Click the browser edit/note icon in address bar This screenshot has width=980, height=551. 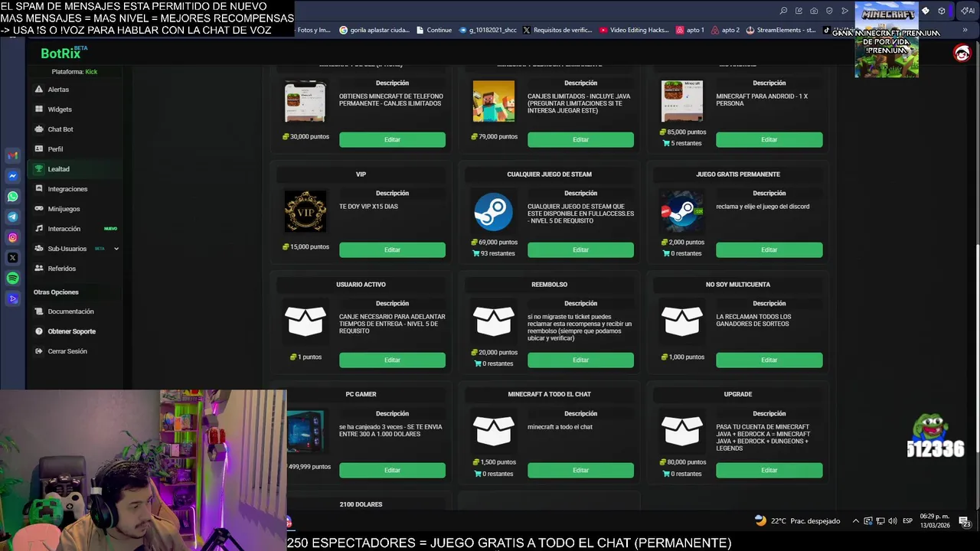pos(799,11)
